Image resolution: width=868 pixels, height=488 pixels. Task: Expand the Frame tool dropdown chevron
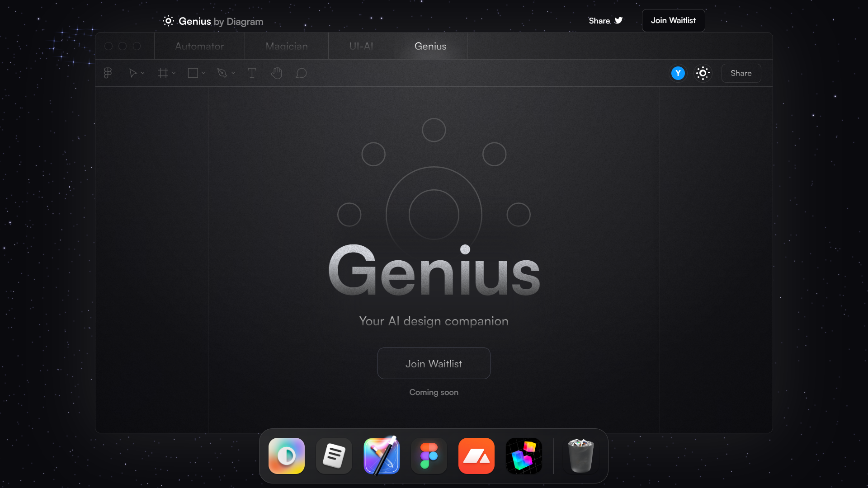click(x=174, y=73)
